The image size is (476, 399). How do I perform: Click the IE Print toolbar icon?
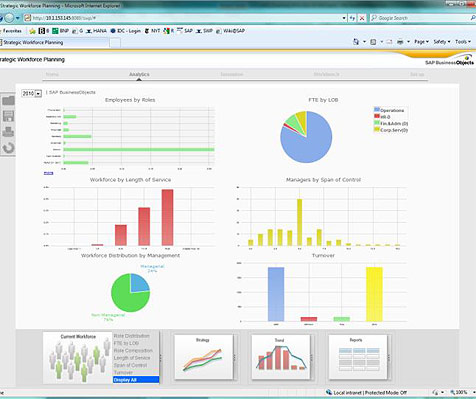[400, 42]
